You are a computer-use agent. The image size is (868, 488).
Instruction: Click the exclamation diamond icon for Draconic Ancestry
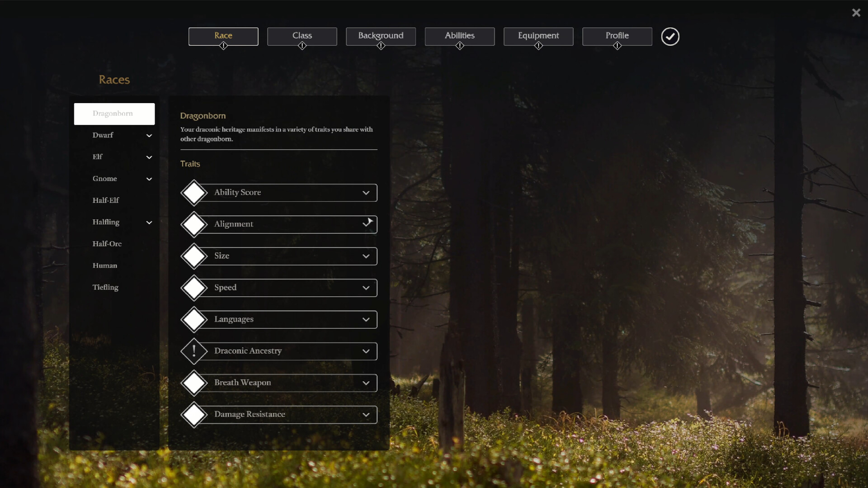coord(194,351)
